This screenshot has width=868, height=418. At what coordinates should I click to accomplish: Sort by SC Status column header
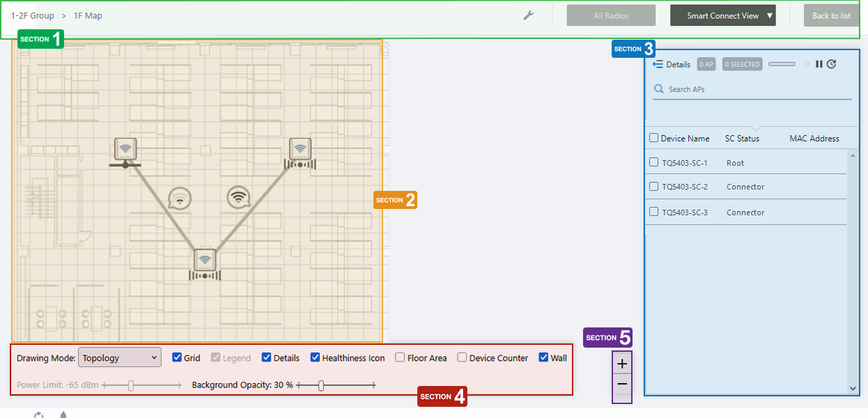[x=742, y=139]
